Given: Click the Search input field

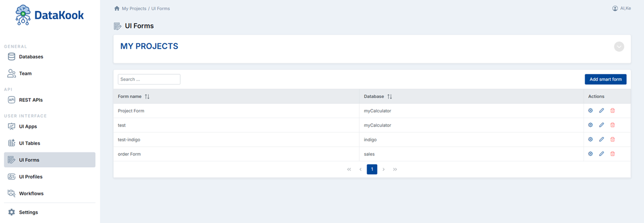Looking at the screenshot, I should coord(149,79).
